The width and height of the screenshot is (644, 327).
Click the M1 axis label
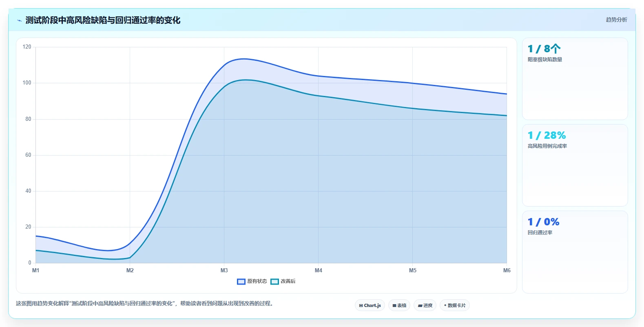tap(36, 270)
